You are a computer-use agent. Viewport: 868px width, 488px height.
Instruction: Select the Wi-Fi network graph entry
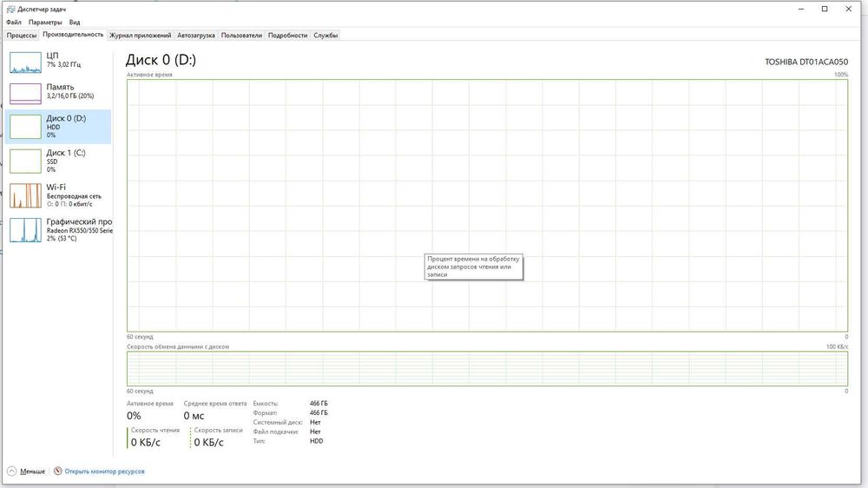58,195
